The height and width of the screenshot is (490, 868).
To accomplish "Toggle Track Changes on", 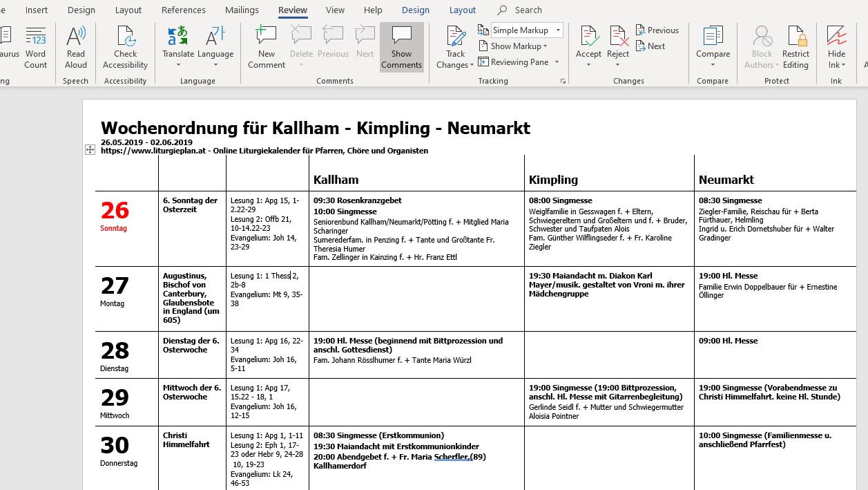I will (455, 38).
